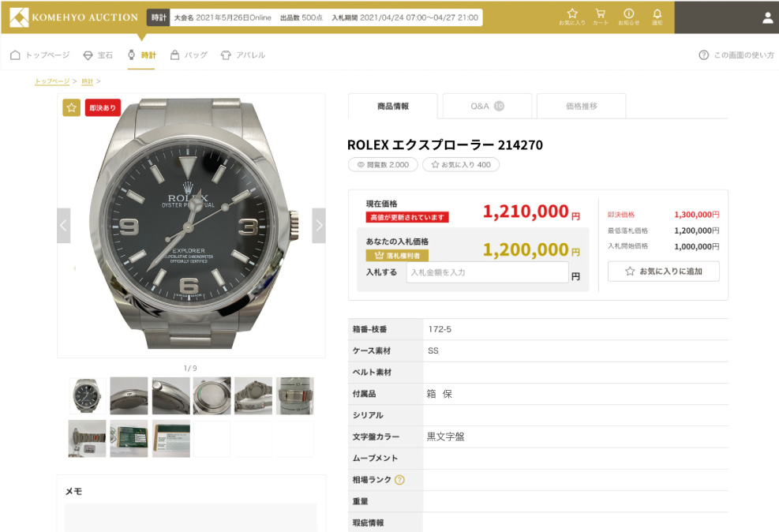Switch to the Q&A tab
The height and width of the screenshot is (532, 779).
click(x=488, y=107)
